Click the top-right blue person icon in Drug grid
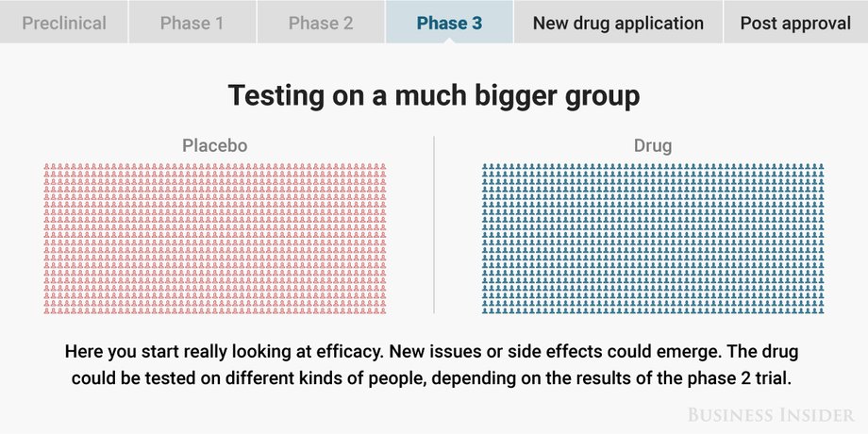 point(821,167)
